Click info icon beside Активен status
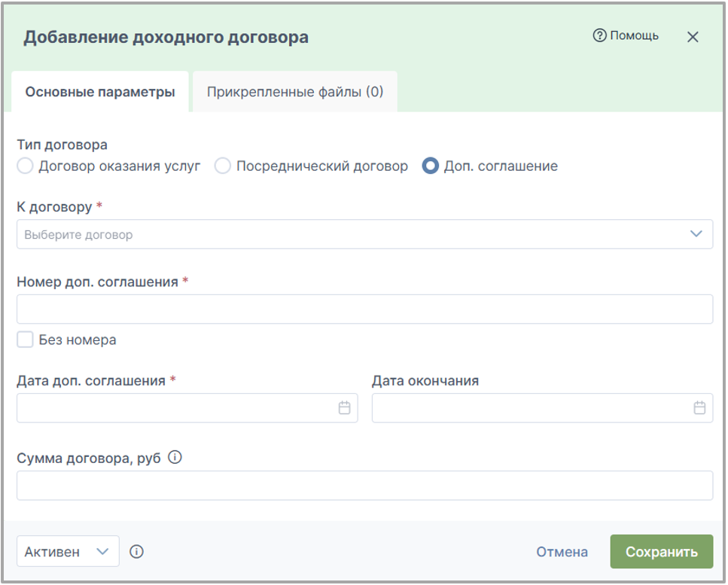The image size is (728, 585). point(136,552)
